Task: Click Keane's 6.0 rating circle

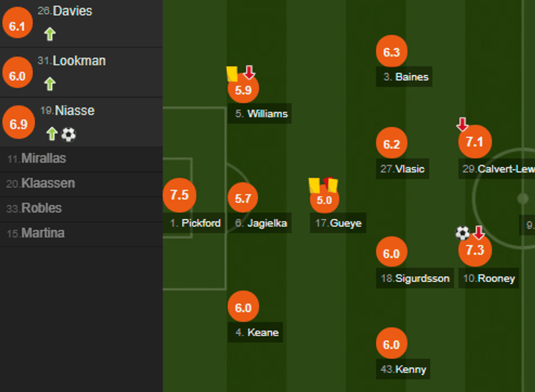Action: (243, 307)
